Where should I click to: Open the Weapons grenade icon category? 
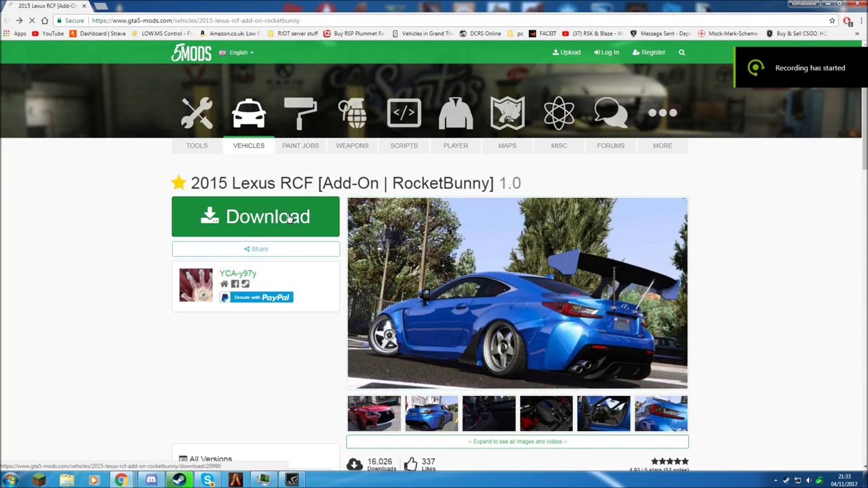352,113
